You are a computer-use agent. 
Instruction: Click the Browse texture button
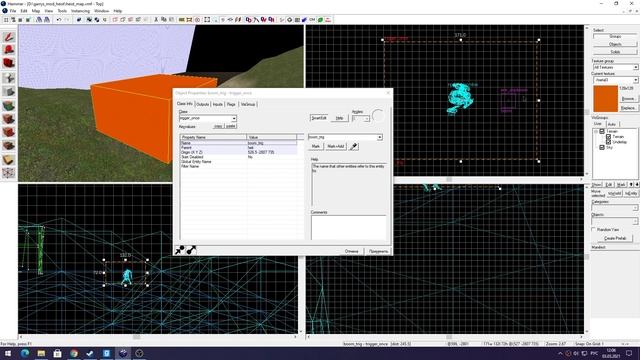[x=628, y=99]
